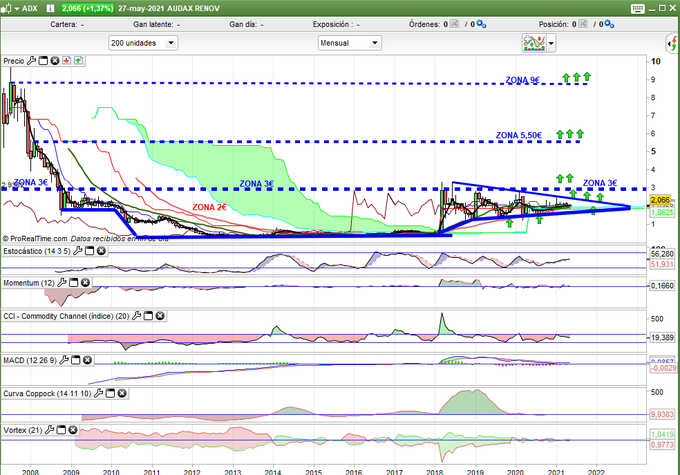The height and width of the screenshot is (475, 680).
Task: Click the Precio panel window icon
Action: pyautogui.click(x=43, y=61)
